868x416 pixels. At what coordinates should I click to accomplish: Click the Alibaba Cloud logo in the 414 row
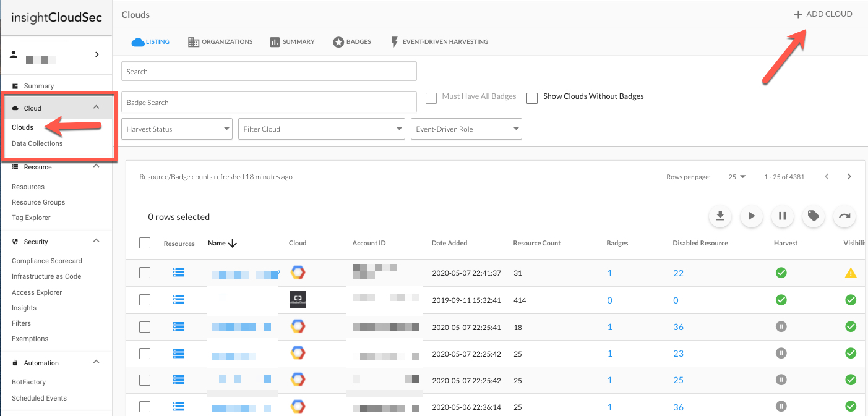tap(298, 300)
